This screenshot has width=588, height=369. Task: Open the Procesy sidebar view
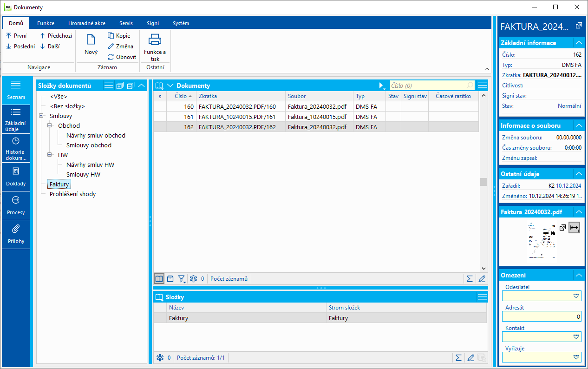(x=16, y=206)
